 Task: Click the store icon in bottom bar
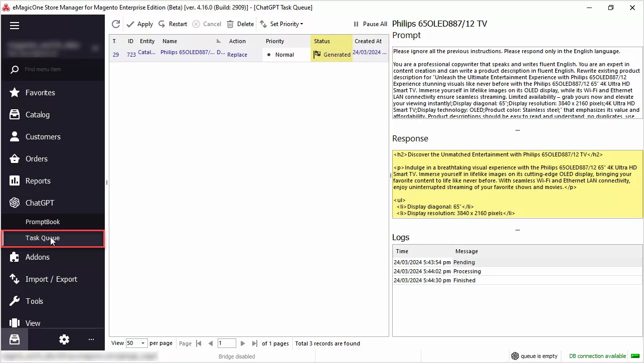[15, 339]
